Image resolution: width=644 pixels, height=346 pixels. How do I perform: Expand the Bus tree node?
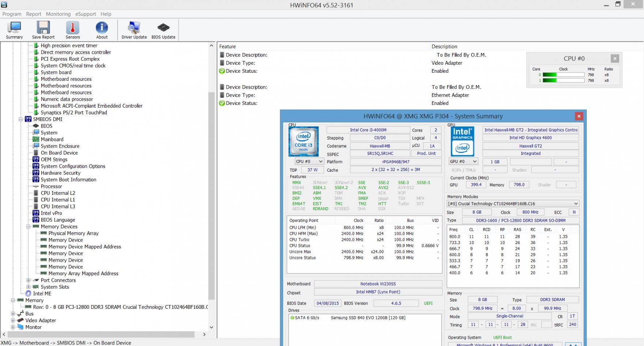click(x=13, y=313)
